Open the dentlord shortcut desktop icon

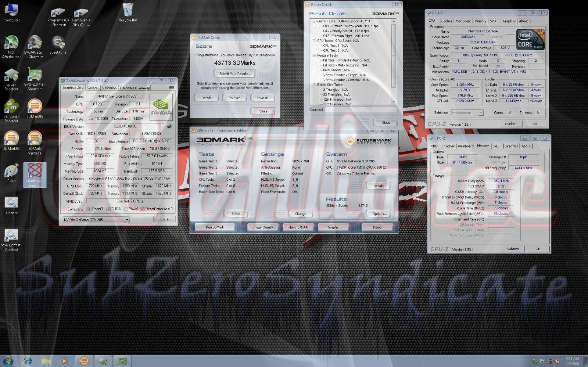click(11, 111)
